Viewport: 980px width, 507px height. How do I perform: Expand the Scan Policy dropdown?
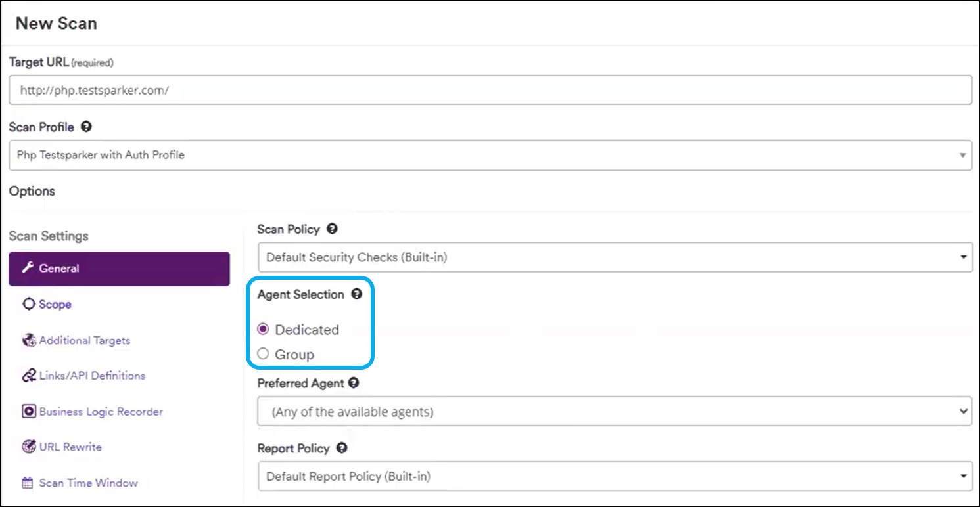[965, 257]
